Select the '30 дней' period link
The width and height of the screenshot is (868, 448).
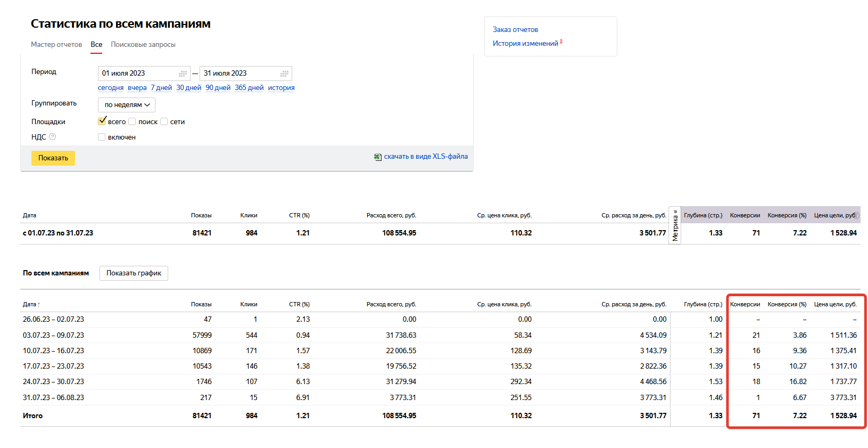tap(189, 88)
